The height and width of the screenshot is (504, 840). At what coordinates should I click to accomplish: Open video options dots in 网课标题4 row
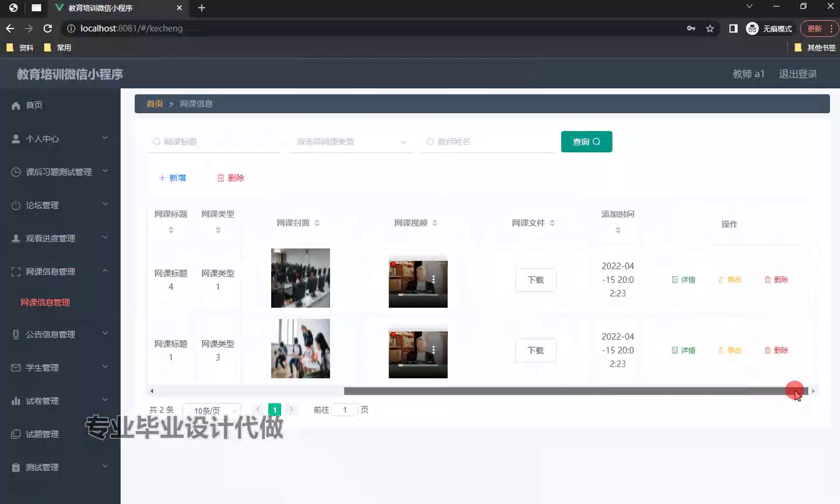click(433, 279)
